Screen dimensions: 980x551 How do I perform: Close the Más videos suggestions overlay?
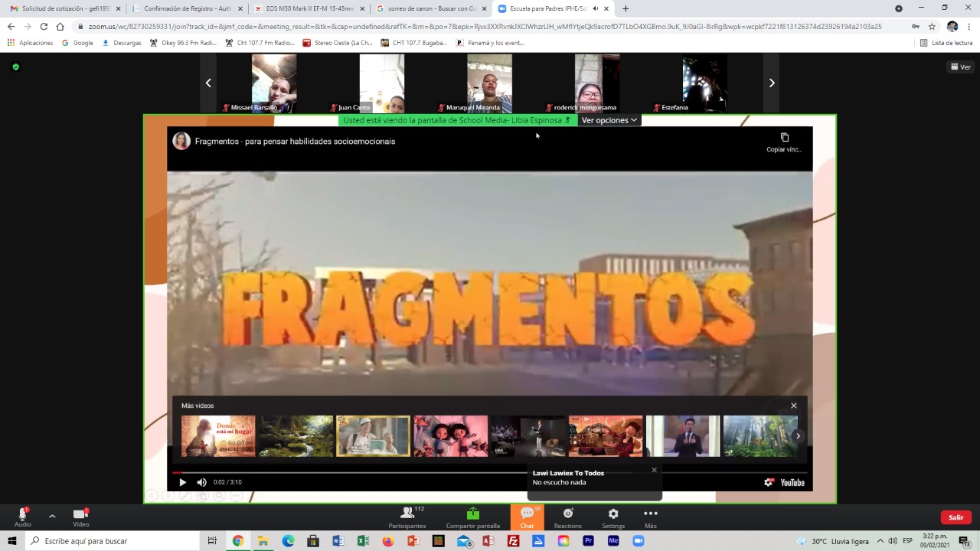point(794,406)
